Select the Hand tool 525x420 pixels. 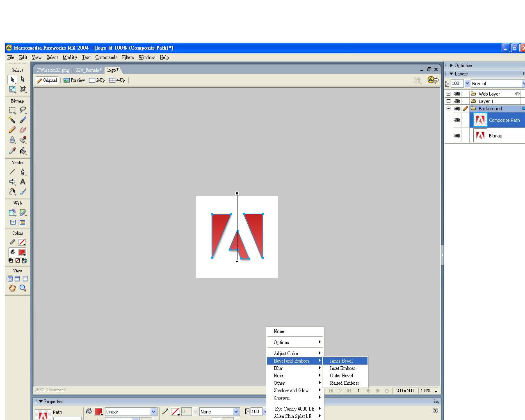(12, 288)
